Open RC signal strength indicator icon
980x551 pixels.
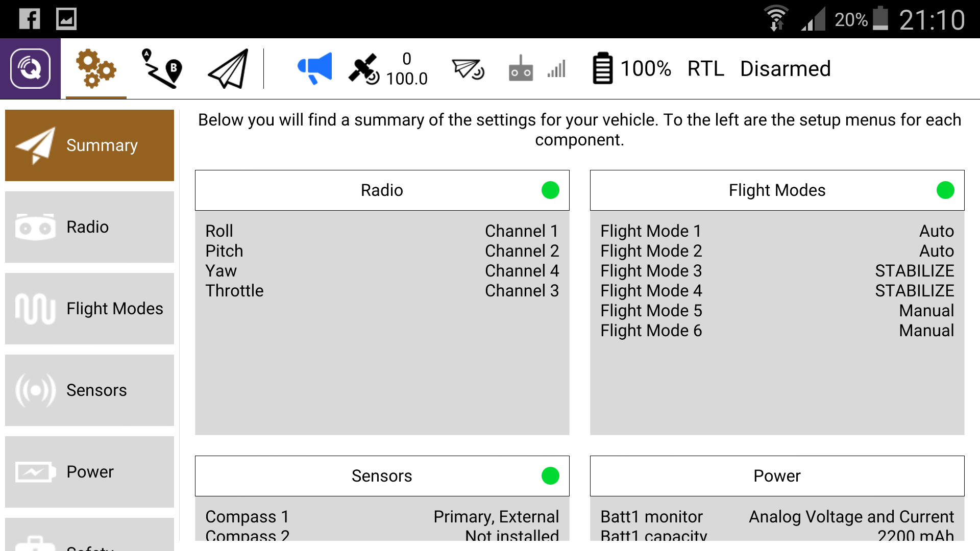click(x=536, y=69)
